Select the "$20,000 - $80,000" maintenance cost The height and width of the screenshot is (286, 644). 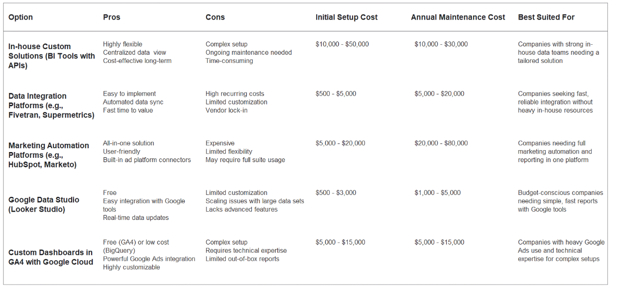coord(441,143)
